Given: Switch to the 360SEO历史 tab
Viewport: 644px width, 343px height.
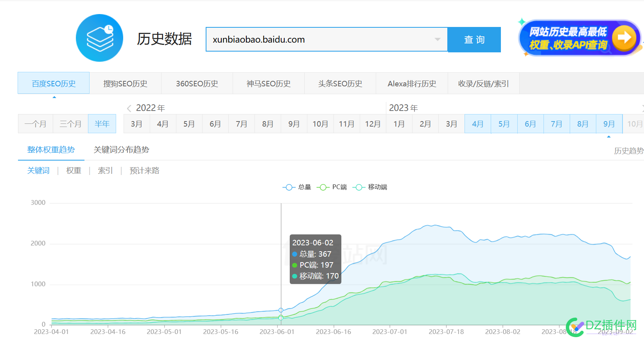Looking at the screenshot, I should point(197,84).
